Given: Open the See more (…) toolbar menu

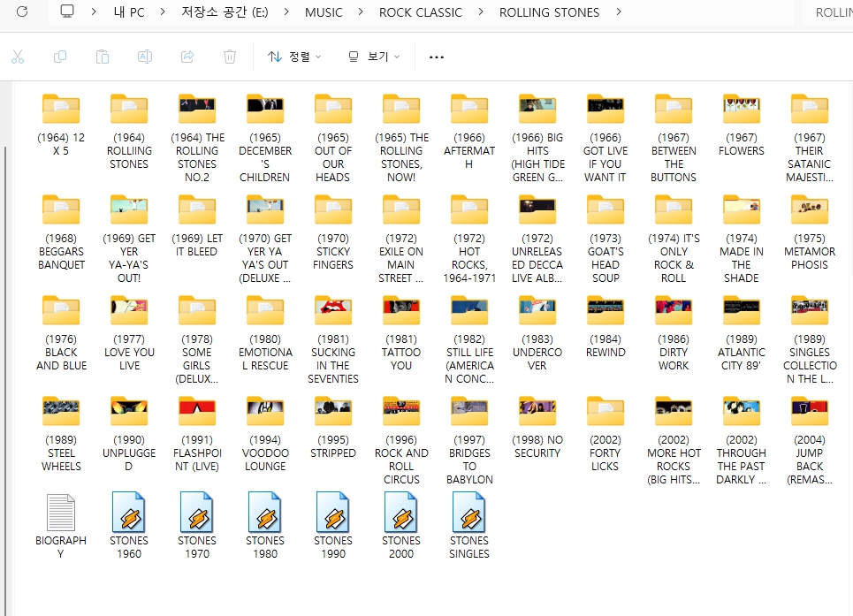Looking at the screenshot, I should [436, 57].
